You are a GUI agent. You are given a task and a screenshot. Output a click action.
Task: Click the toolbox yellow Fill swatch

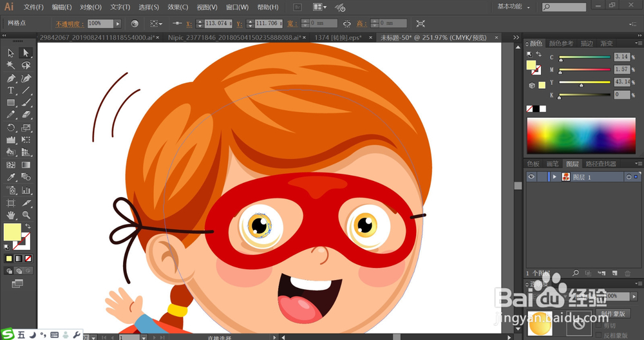pyautogui.click(x=12, y=232)
